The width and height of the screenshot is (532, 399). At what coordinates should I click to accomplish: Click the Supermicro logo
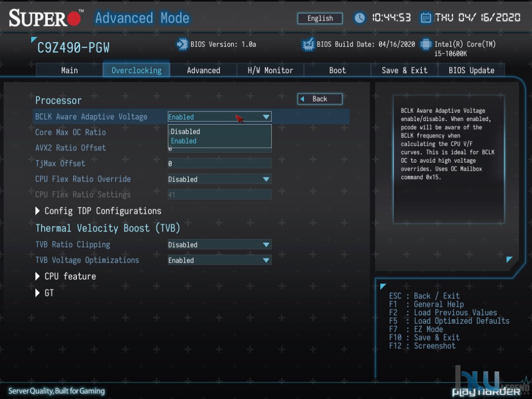click(46, 17)
